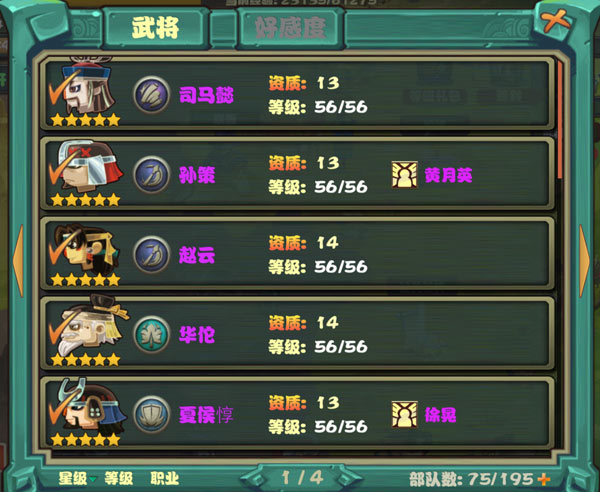This screenshot has width=600, height=492.
Task: Click Hua Tuo's green leaf healer icon
Action: pyautogui.click(x=152, y=334)
